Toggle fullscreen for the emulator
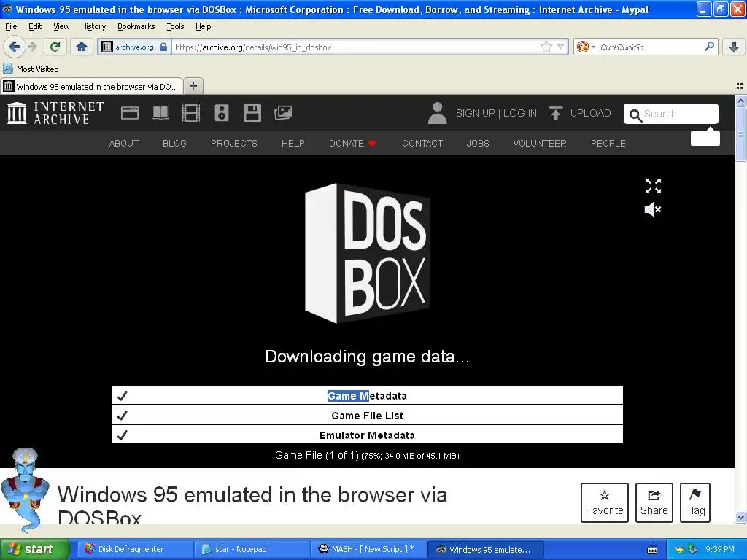The image size is (747, 560). point(653,186)
